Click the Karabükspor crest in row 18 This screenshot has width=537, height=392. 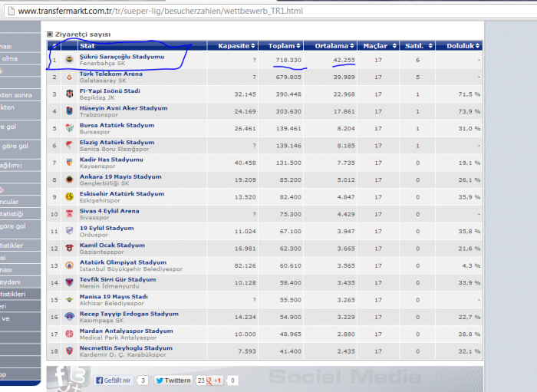69,351
